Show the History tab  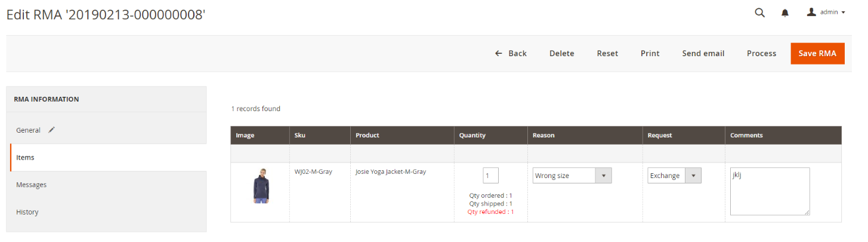click(27, 212)
